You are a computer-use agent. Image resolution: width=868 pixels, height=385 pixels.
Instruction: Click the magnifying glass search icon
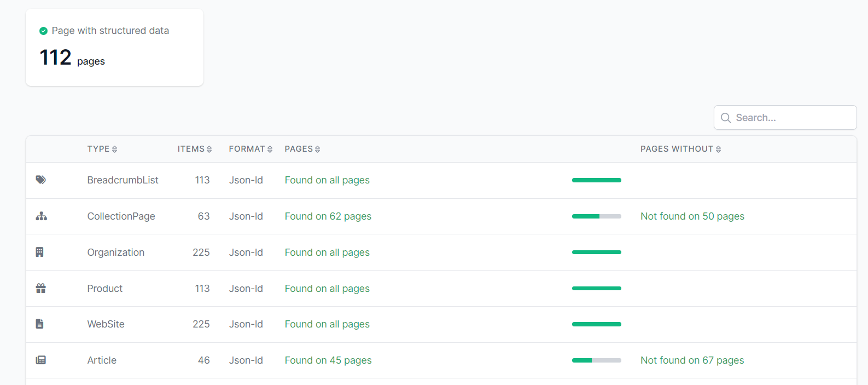click(x=726, y=118)
